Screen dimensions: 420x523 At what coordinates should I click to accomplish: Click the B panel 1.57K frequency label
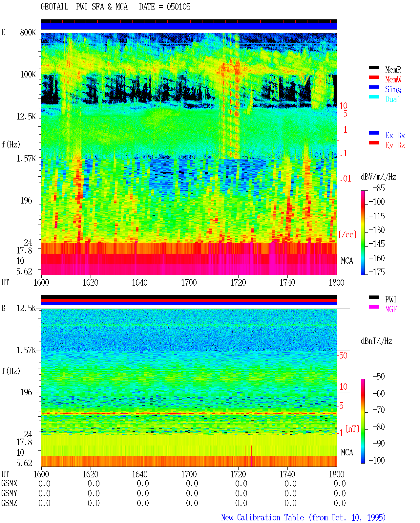[26, 350]
